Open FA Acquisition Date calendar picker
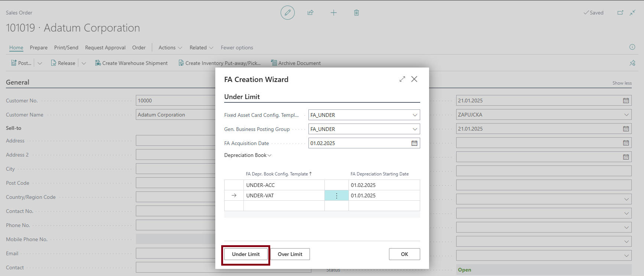Viewport: 644px width, 276px height. tap(414, 143)
